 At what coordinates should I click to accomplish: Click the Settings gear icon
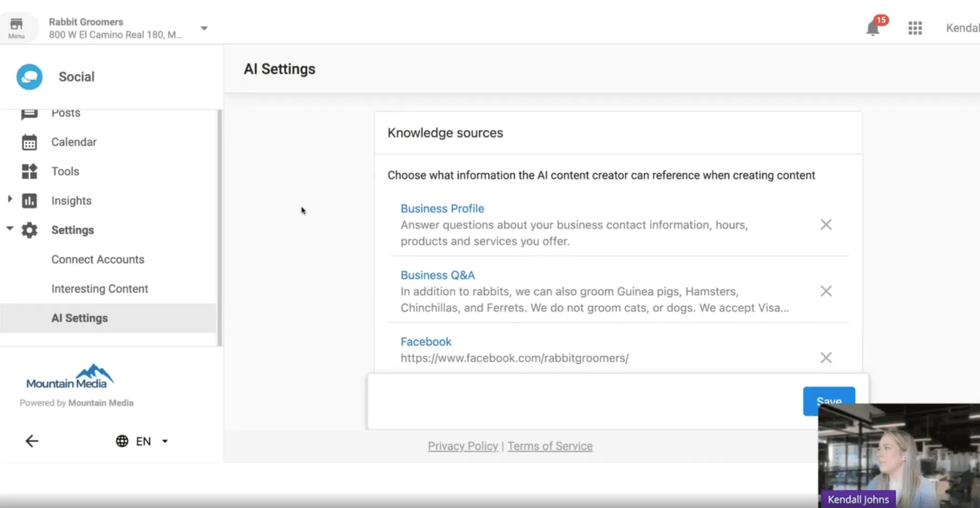point(29,231)
